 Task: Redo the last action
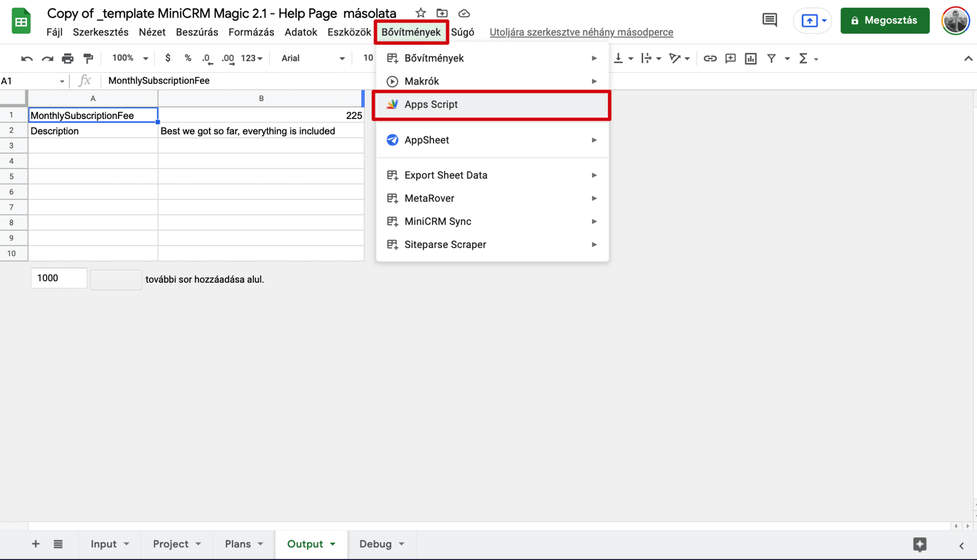pos(47,58)
